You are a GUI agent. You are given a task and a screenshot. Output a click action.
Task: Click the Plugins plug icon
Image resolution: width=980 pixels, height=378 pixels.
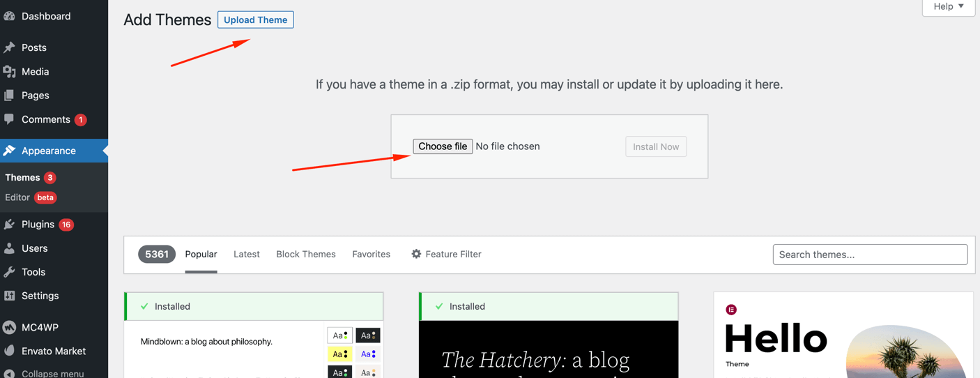click(10, 225)
